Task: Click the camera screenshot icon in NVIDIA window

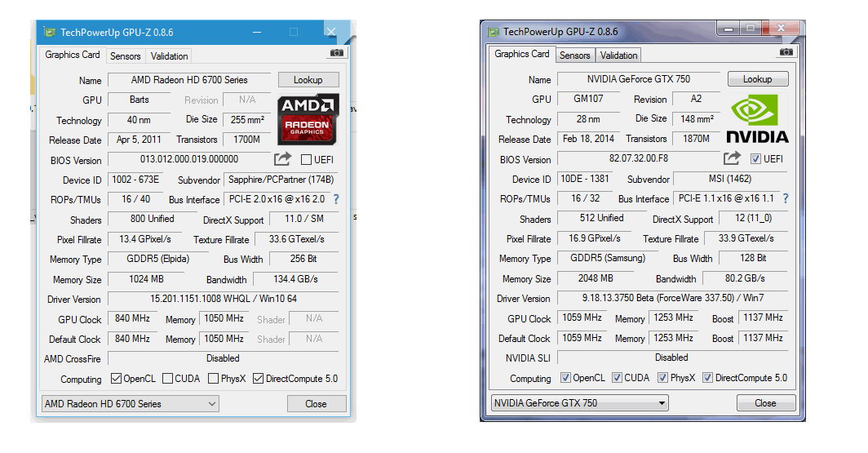Action: [x=786, y=52]
